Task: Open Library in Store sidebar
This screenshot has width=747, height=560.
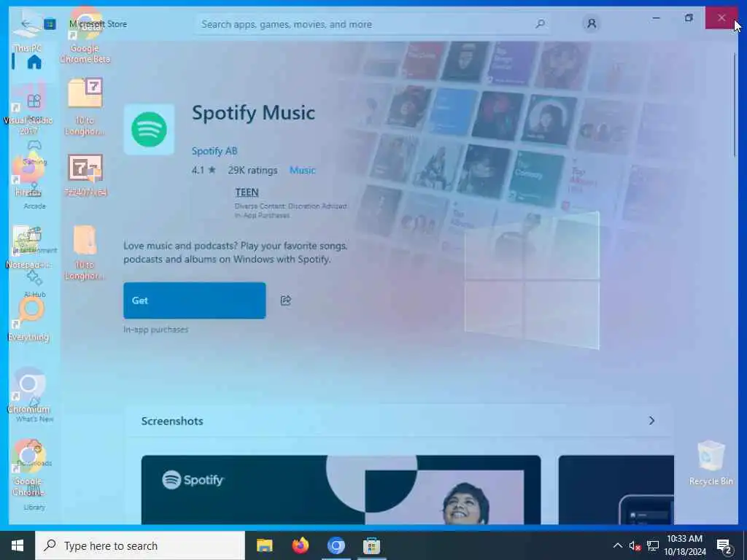Action: point(34,497)
